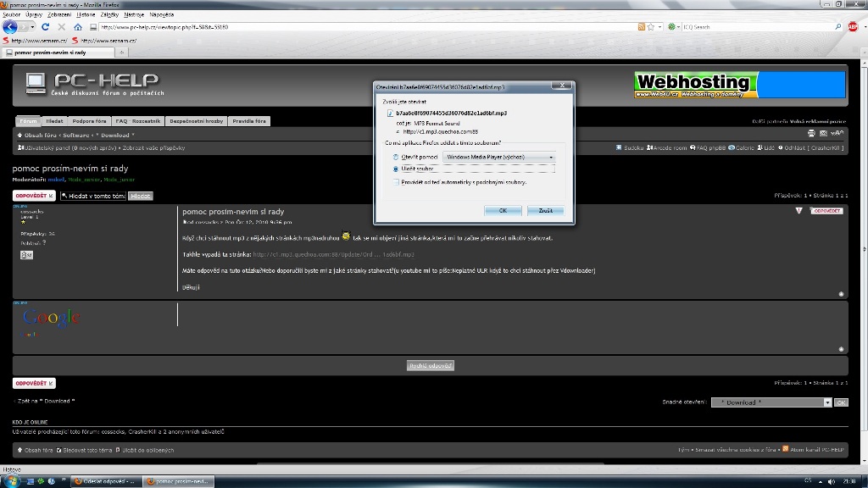
Task: Click the Firefox back navigation arrow
Action: (x=10, y=26)
